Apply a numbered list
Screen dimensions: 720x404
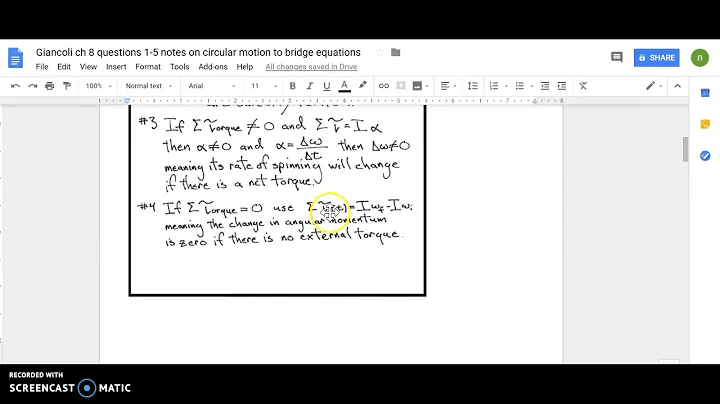click(x=494, y=86)
